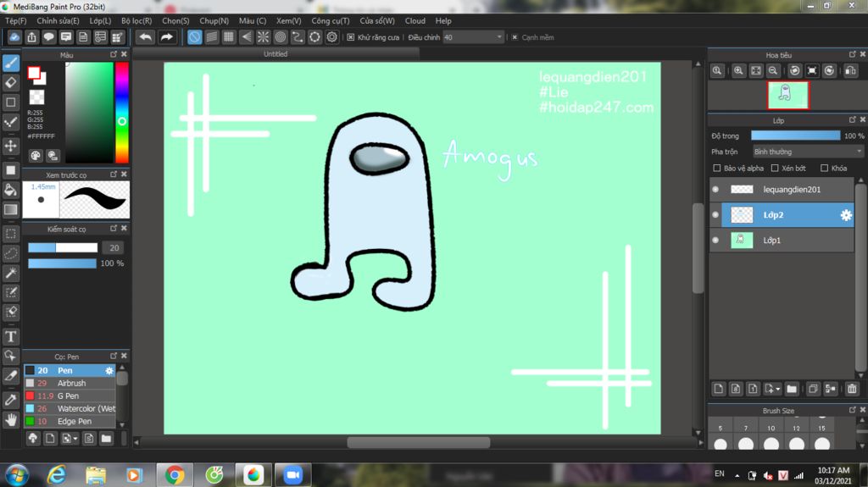Open Google Chrome from taskbar
The width and height of the screenshot is (868, 487).
[175, 475]
